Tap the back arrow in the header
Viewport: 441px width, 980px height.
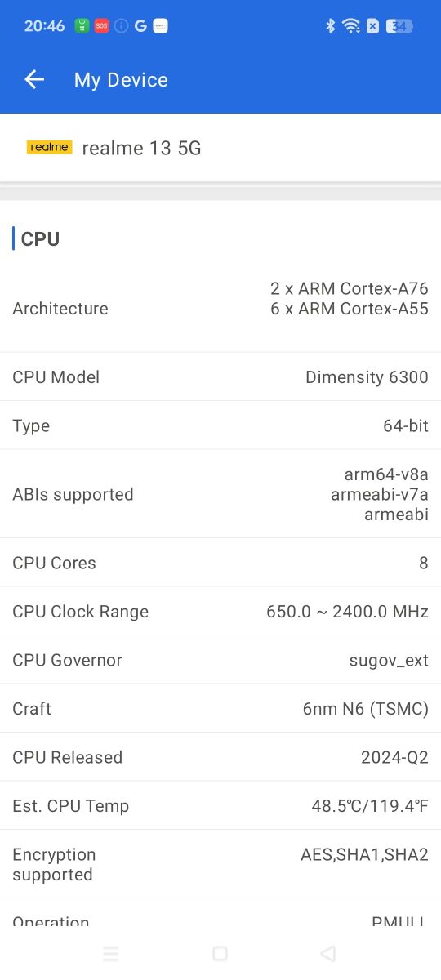click(x=34, y=79)
